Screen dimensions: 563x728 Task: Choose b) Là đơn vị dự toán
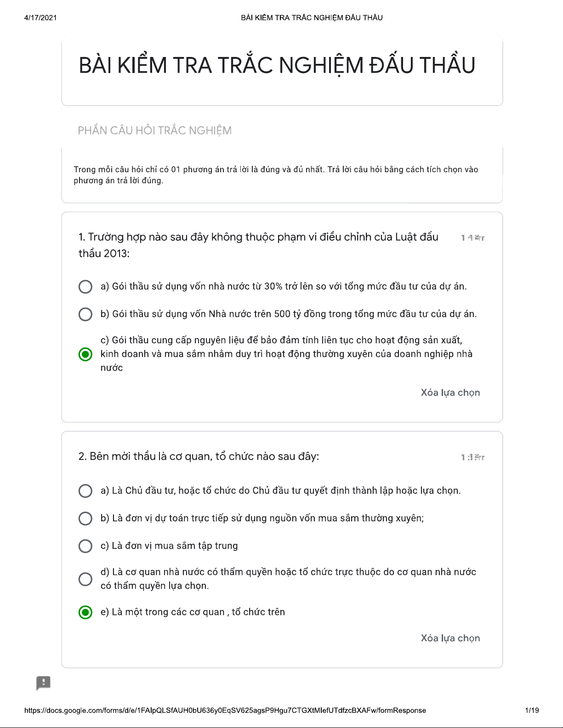click(x=85, y=518)
